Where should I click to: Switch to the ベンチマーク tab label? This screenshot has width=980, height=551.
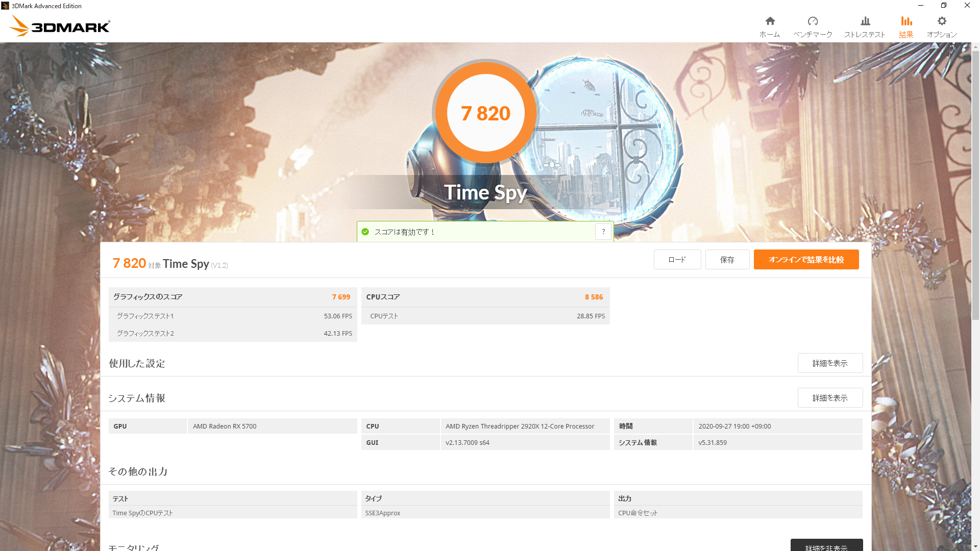pos(813,35)
